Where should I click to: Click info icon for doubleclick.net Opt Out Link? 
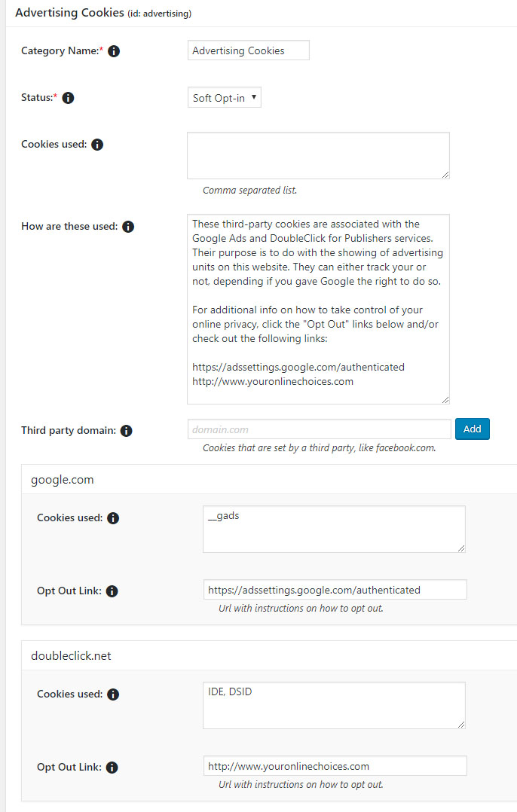112,768
